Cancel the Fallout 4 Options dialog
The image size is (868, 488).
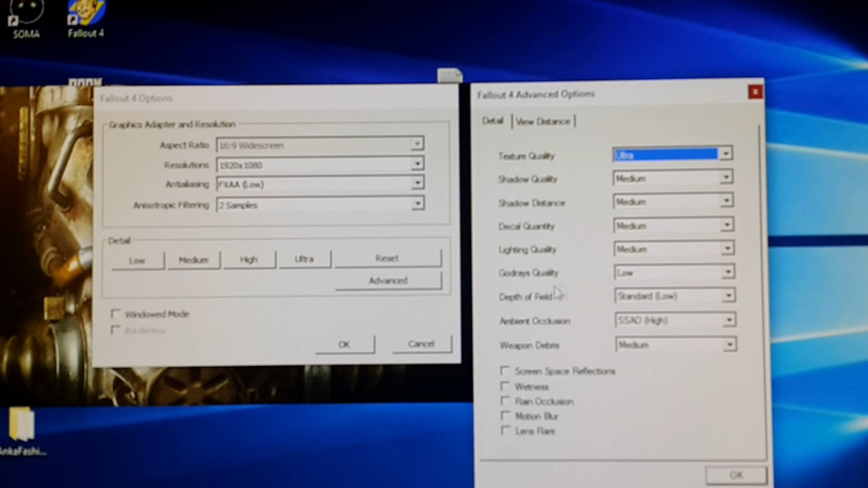[x=422, y=344]
